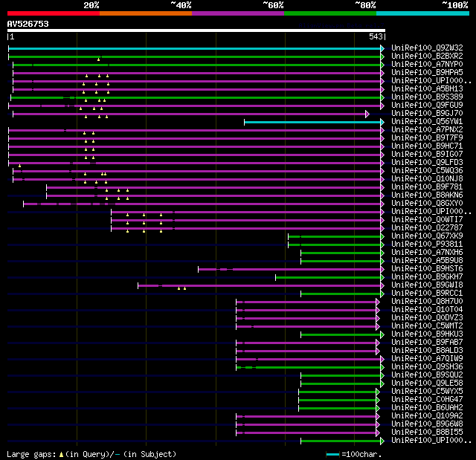
Task: Select hit UniRef100_B9HKU3
Action: pyautogui.click(x=427, y=334)
